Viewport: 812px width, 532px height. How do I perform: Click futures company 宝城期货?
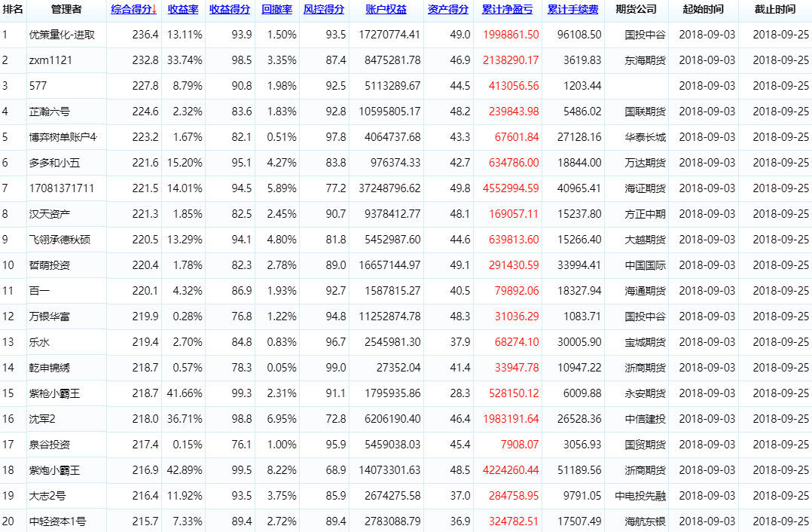pos(645,342)
